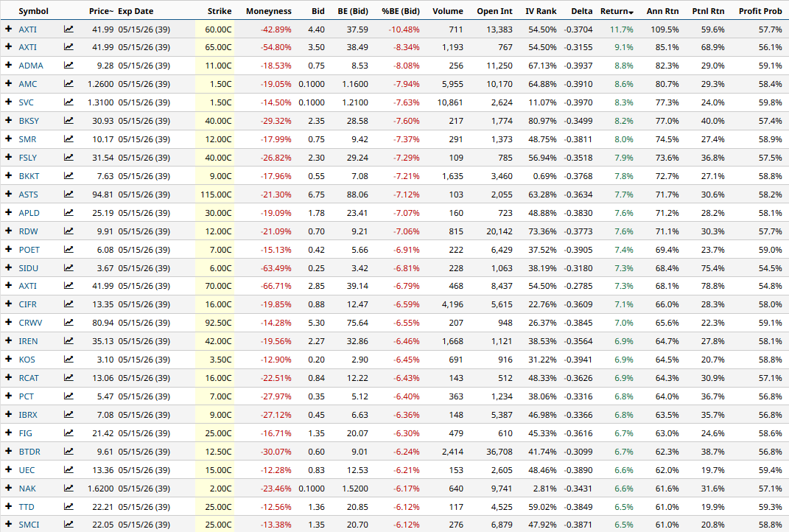Open the chart icon for BKSY
The image size is (789, 532).
coord(69,121)
